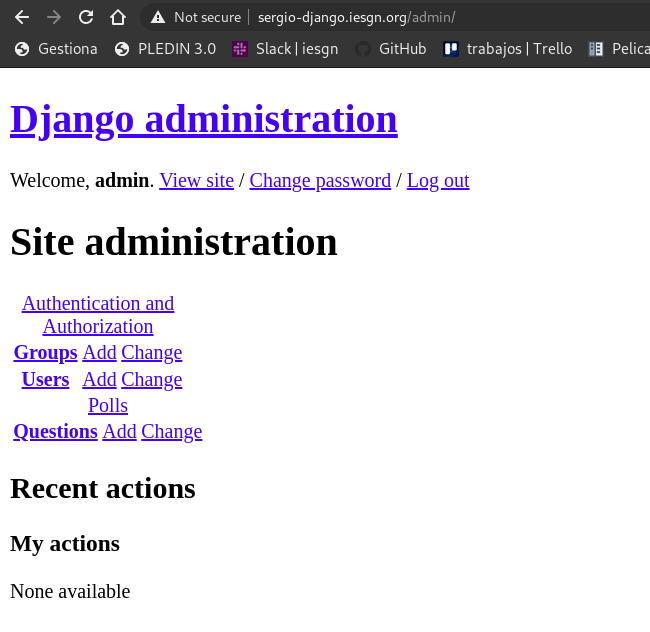The width and height of the screenshot is (650, 632).
Task: Click Add next to Users
Action: click(99, 379)
